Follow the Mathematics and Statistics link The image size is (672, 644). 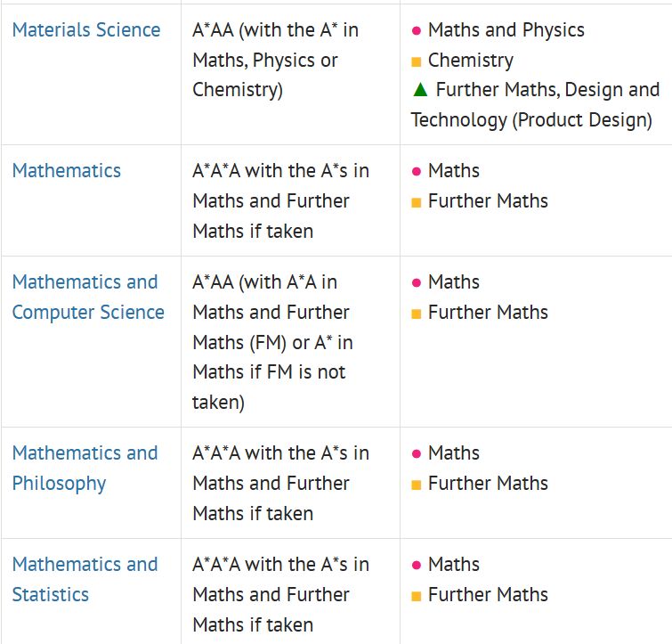[85, 579]
